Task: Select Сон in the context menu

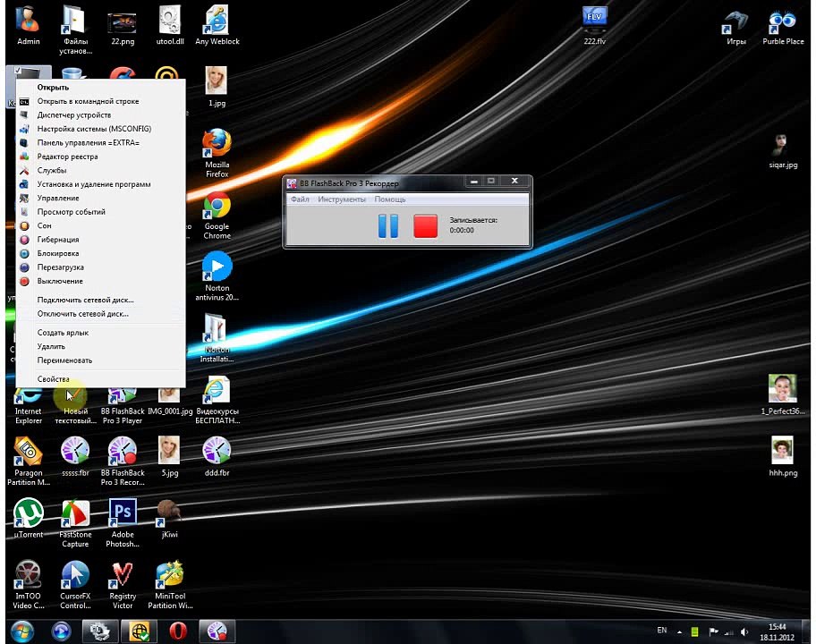Action: click(100, 225)
